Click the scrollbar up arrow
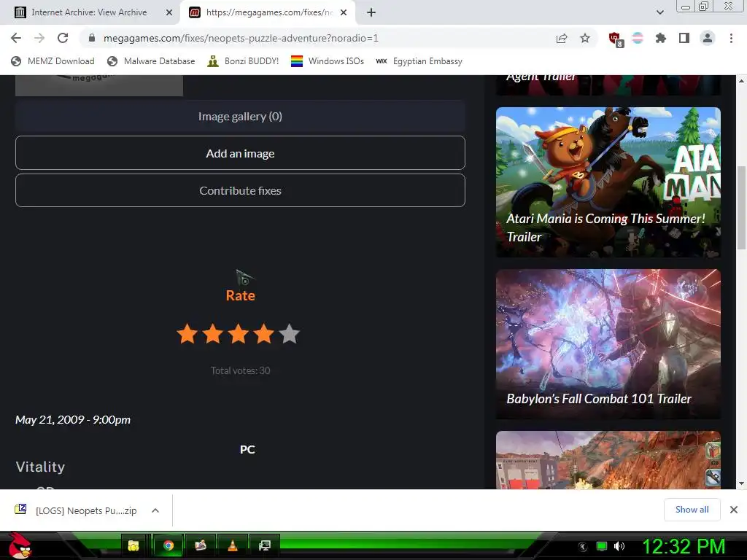 tap(741, 80)
